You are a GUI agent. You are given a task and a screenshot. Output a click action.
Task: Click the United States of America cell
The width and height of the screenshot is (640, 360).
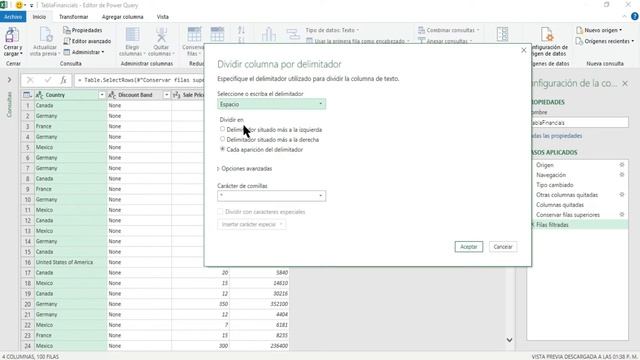(x=70, y=262)
